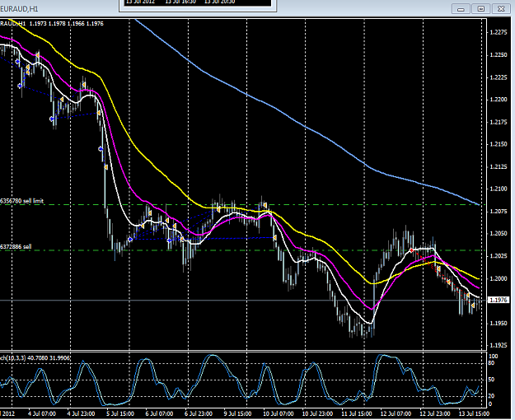Viewport: 515px width, 420px height.
Task: Click the 1.2225 price axis label
Action: pos(499,77)
